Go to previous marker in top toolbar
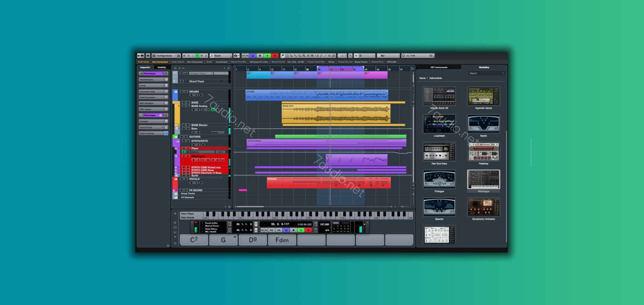 243,56
